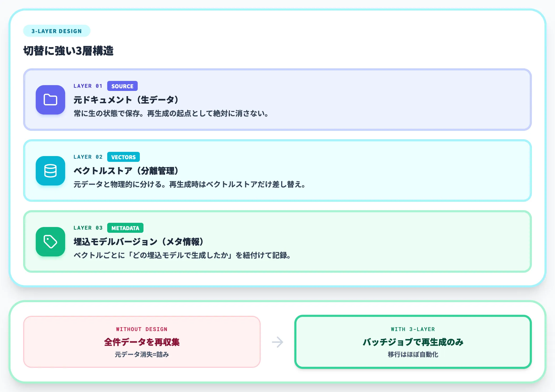This screenshot has height=392, width=555.
Task: Click the LAYER 03 label
Action: click(88, 228)
